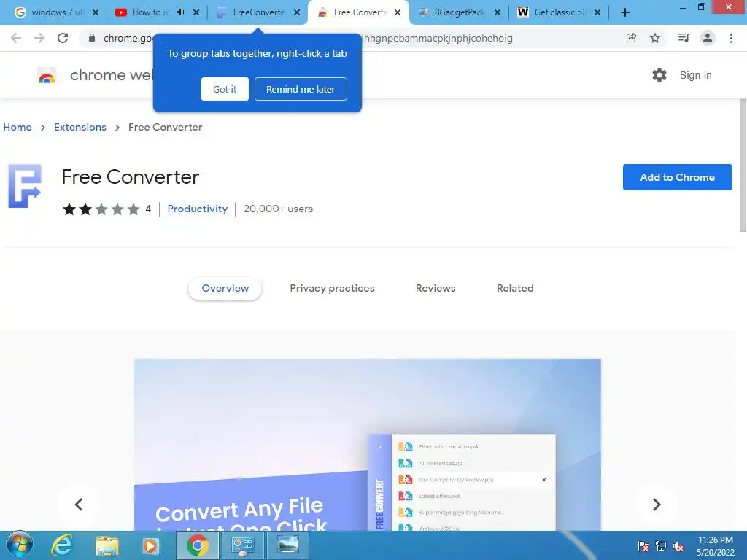This screenshot has height=560, width=747.
Task: Open the Control Panel taskbar item
Action: coord(243,545)
